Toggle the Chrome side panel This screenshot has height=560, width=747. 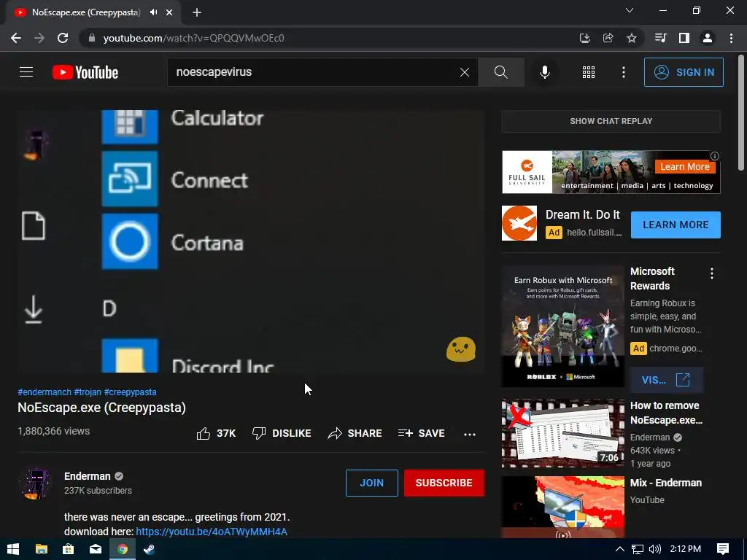tap(684, 38)
